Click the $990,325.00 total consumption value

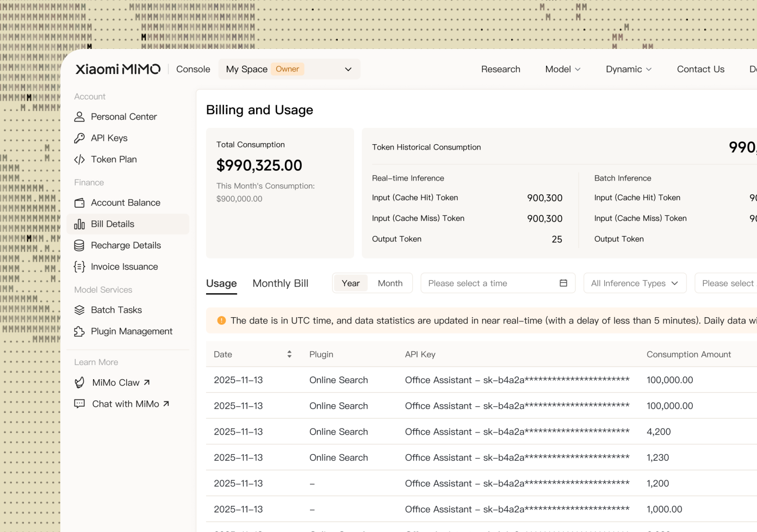259,165
